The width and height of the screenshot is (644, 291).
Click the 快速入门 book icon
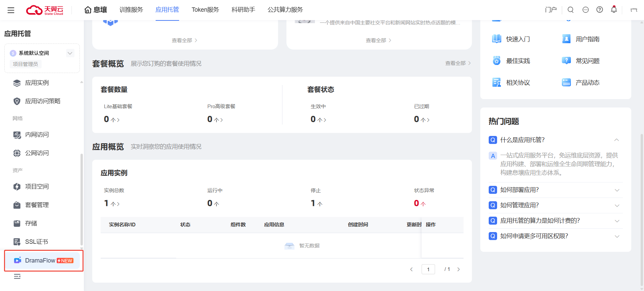point(497,39)
